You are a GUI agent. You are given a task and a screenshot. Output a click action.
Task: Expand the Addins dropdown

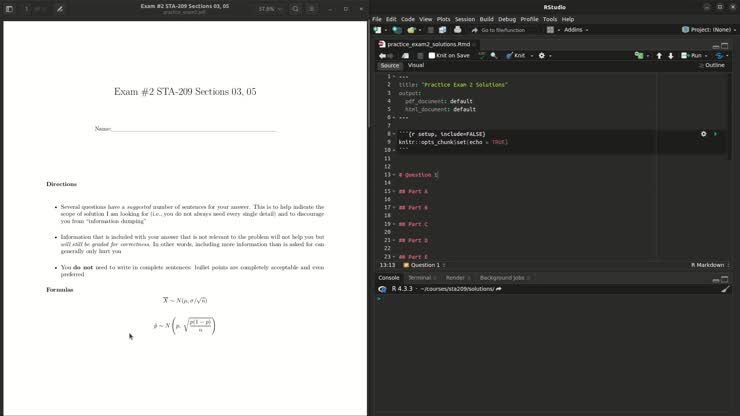pyautogui.click(x=576, y=30)
